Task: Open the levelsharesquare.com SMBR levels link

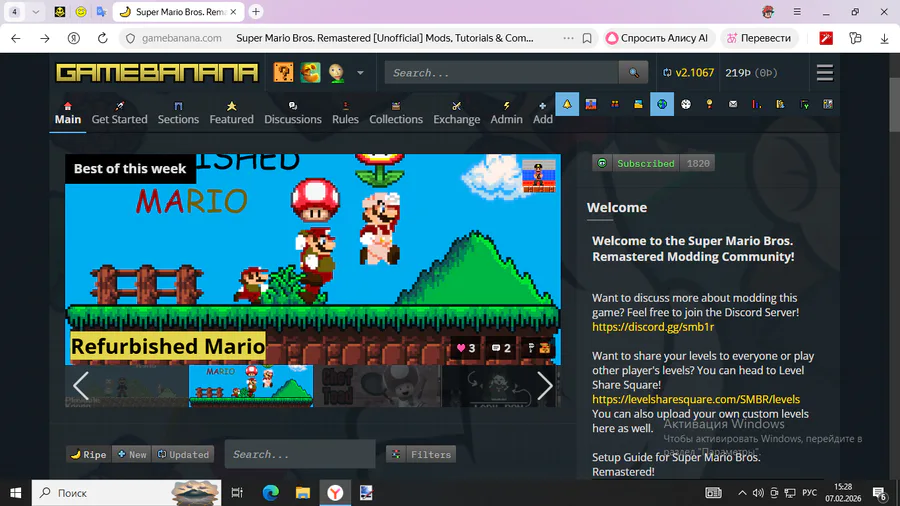Action: (696, 399)
